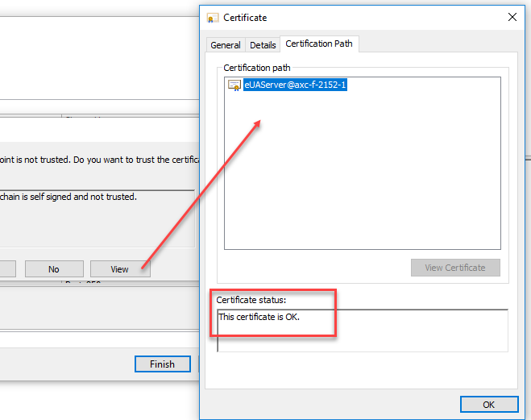The width and height of the screenshot is (531, 420).
Task: Click the 'self signed and not trusted' message box
Action: (x=97, y=218)
